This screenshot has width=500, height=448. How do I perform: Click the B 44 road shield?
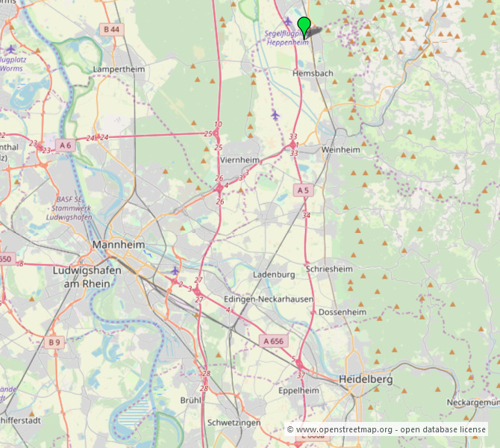[x=111, y=29]
